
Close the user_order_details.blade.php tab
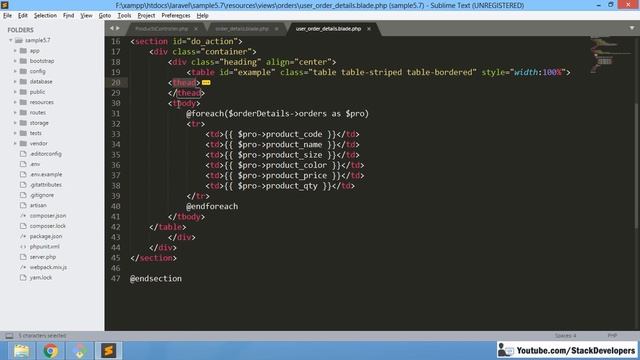[369, 29]
